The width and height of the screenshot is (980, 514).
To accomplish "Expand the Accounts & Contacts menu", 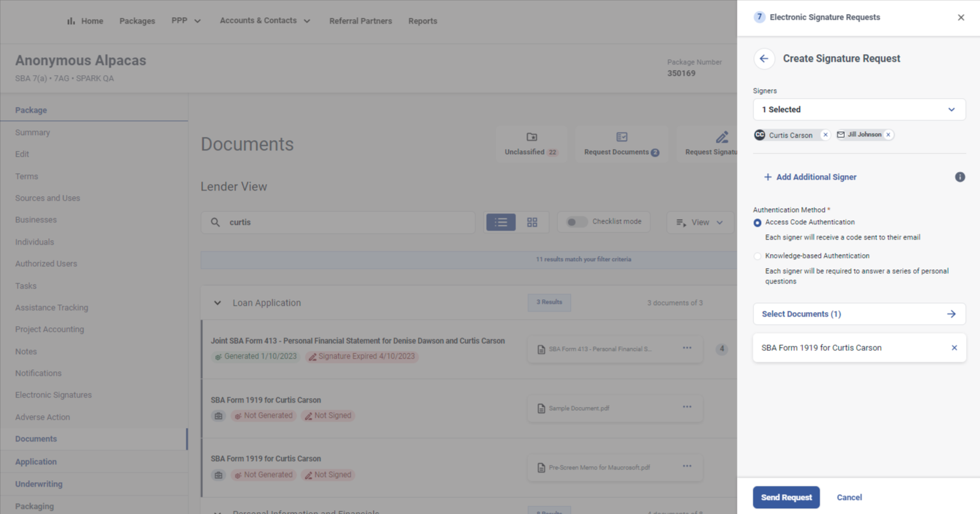I will coord(265,21).
